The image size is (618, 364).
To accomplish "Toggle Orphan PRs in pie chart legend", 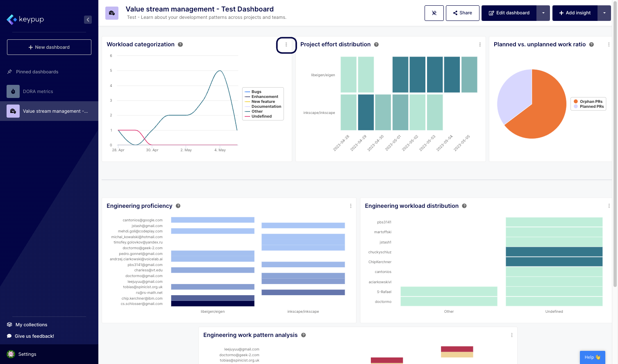I will tap(591, 102).
